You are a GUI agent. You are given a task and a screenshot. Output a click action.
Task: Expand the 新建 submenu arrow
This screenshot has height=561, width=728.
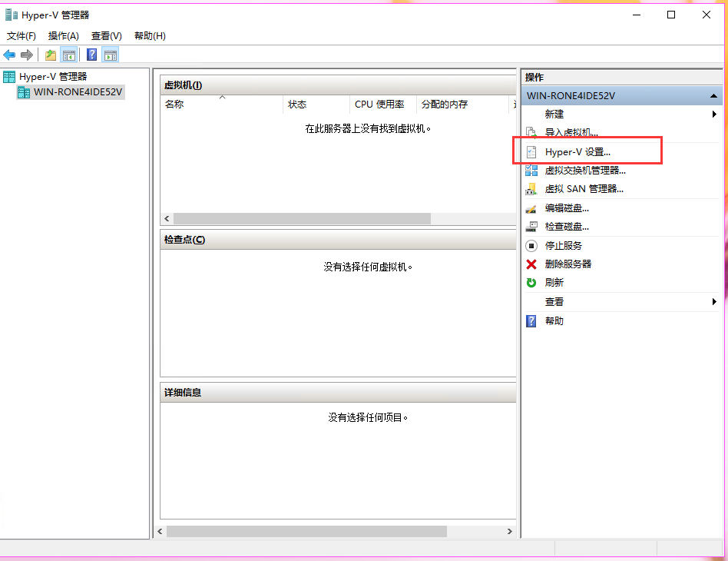714,115
